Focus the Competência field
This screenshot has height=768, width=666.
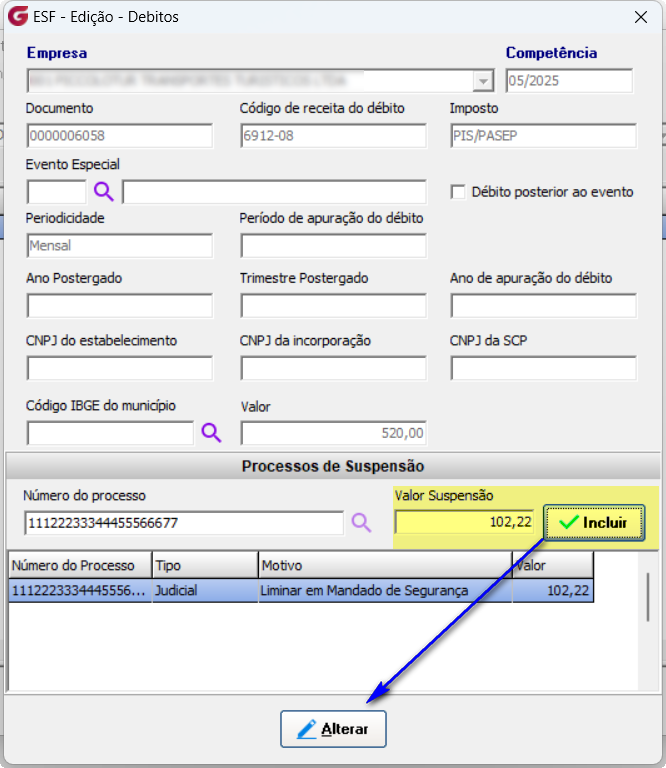[569, 81]
